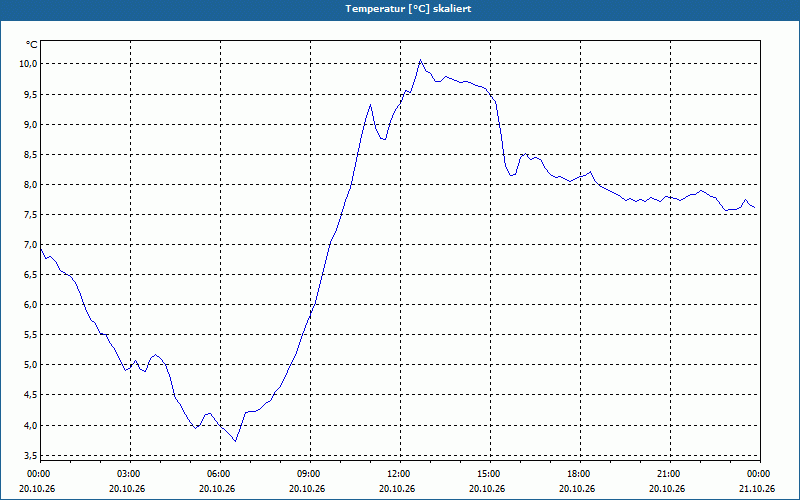Pick the '4,5' y-axis label

pos(31,395)
